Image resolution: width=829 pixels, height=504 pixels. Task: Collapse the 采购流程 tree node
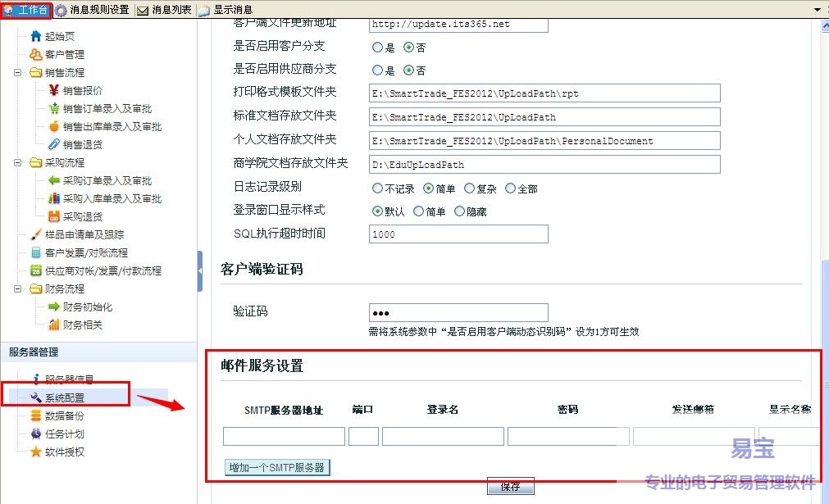tap(17, 162)
